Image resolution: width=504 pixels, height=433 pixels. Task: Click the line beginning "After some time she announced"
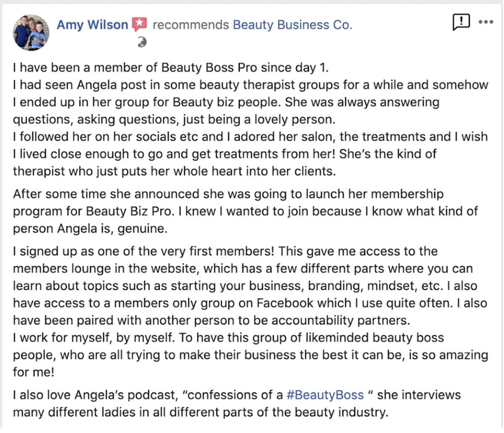[228, 194]
